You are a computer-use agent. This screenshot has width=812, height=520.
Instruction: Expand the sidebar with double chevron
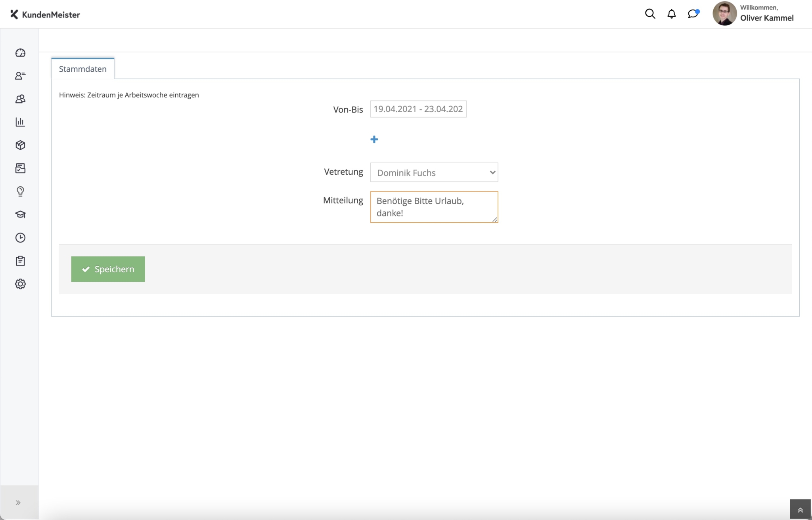pyautogui.click(x=18, y=503)
